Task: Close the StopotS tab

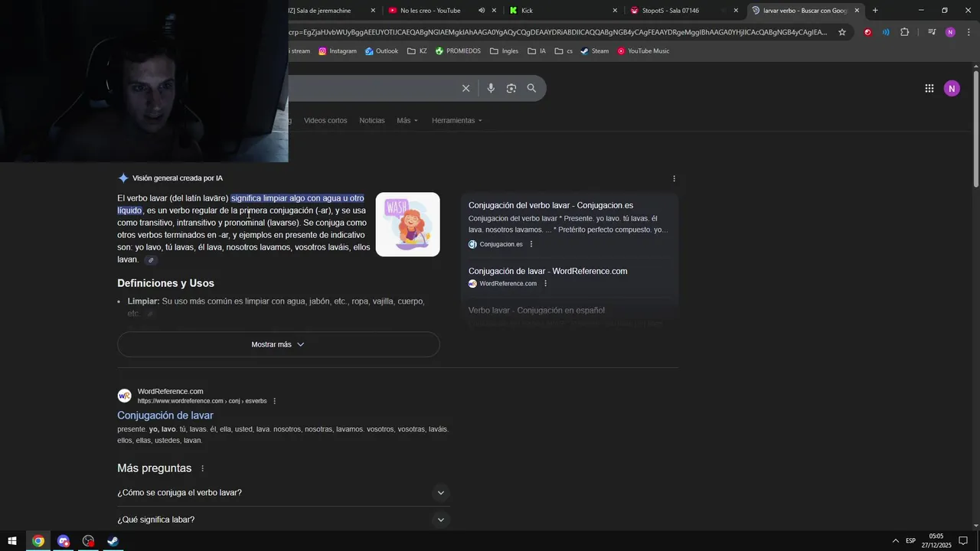Action: [x=736, y=10]
